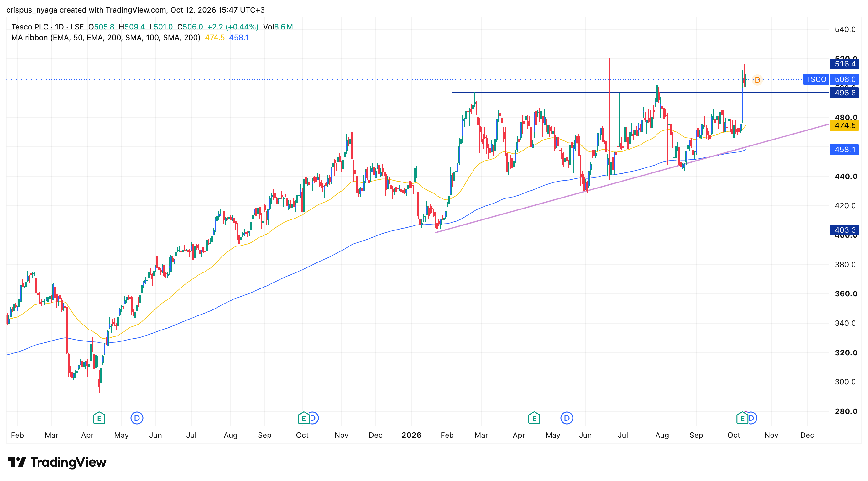Image resolution: width=868 pixels, height=481 pixels.
Task: Click the yellow 474.5 value in legend
Action: tap(215, 38)
